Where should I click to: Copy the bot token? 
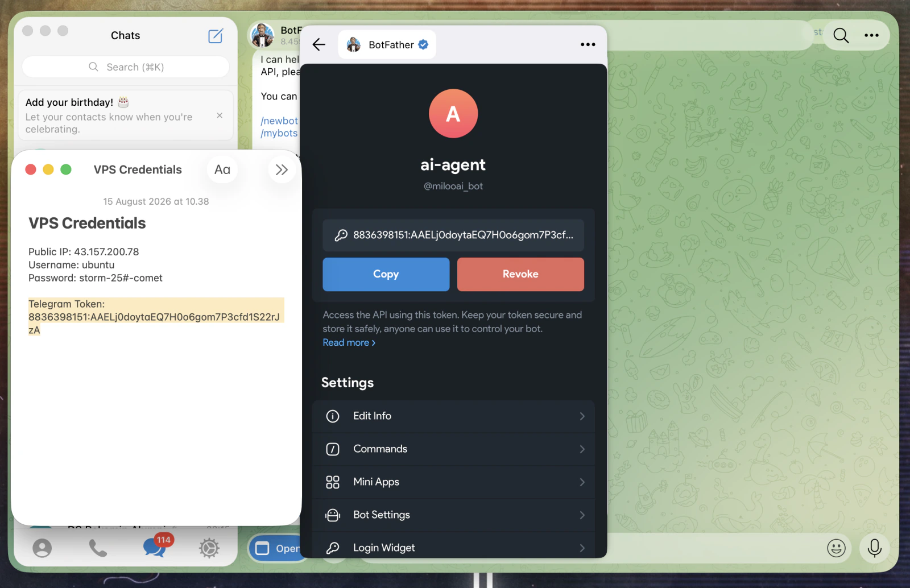click(x=386, y=275)
